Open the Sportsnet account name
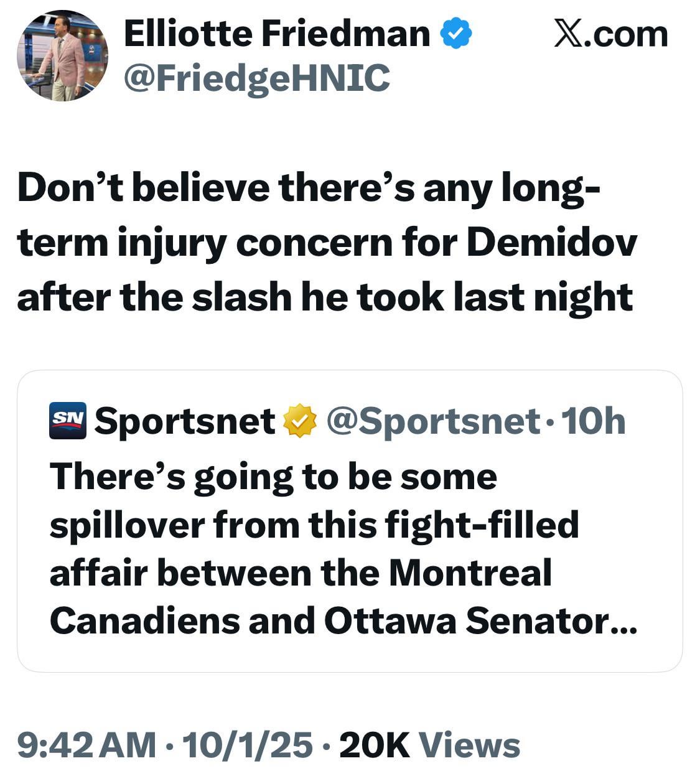700x771 pixels. tap(185, 421)
